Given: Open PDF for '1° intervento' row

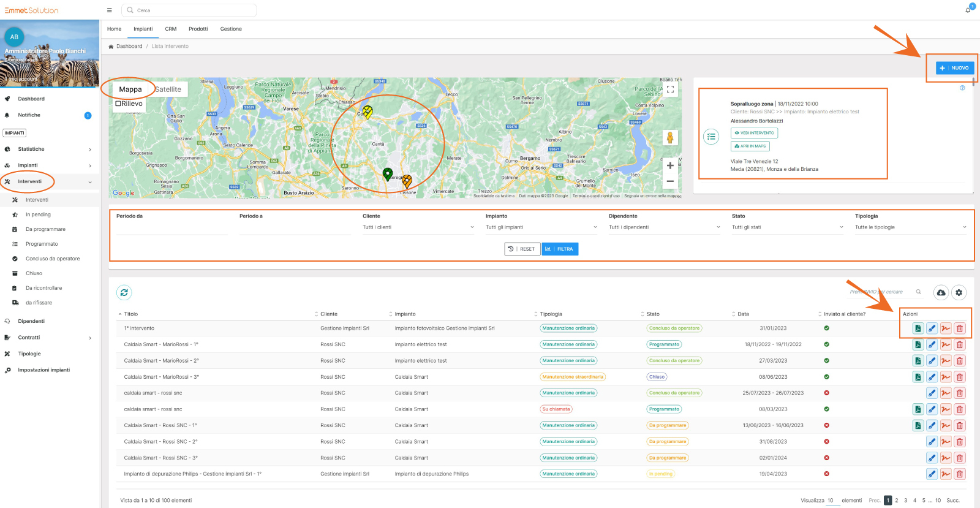Looking at the screenshot, I should (x=918, y=328).
